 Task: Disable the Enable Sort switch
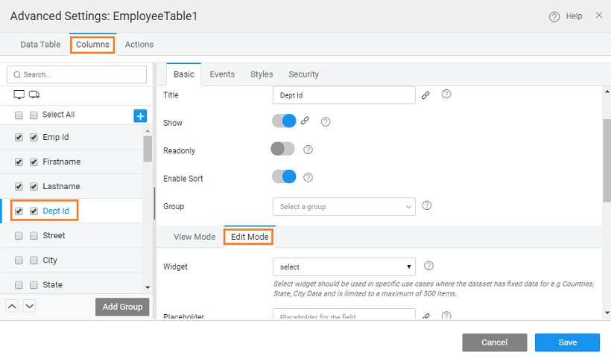[284, 177]
